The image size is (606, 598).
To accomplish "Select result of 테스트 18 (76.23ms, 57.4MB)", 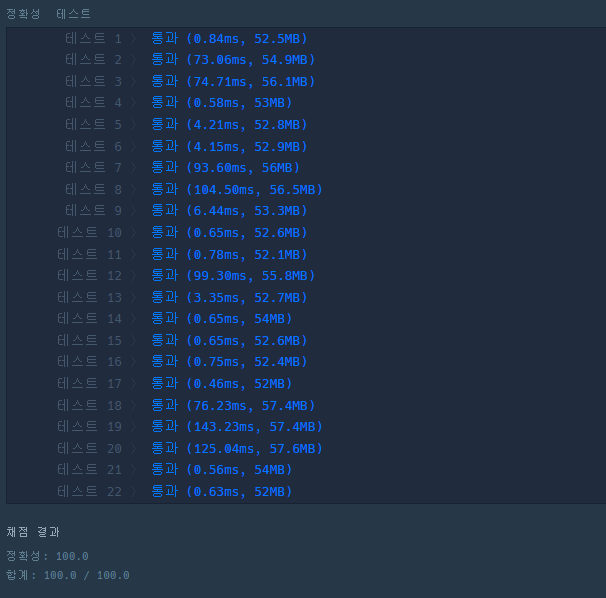I will (x=233, y=405).
